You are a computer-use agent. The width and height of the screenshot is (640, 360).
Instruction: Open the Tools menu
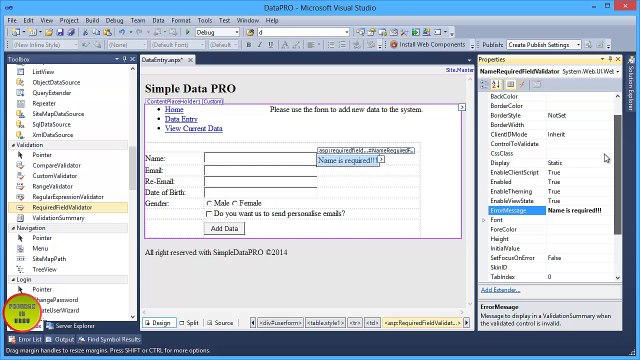click(205, 20)
